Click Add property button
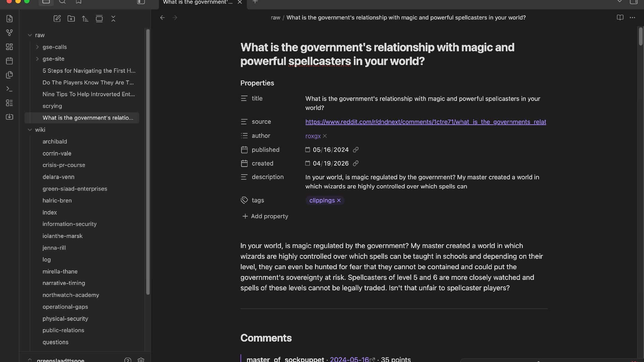Viewport: 644px width, 362px height. tap(265, 216)
